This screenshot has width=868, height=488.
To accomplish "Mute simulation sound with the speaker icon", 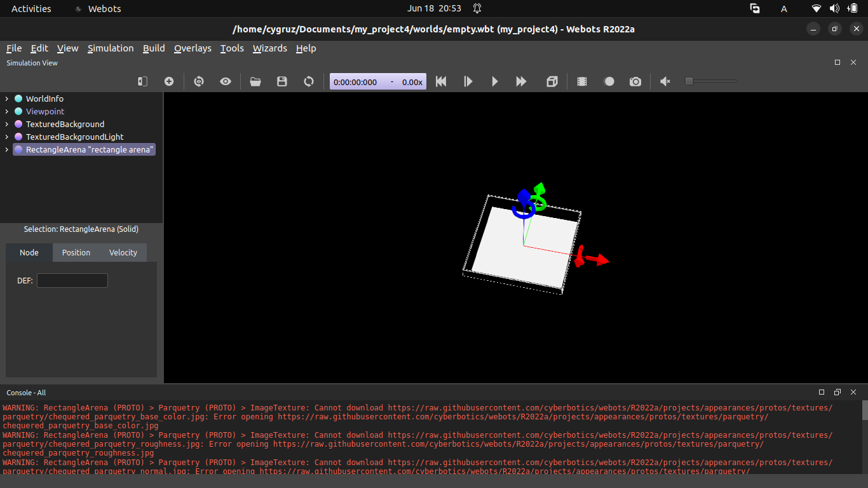I will point(665,81).
